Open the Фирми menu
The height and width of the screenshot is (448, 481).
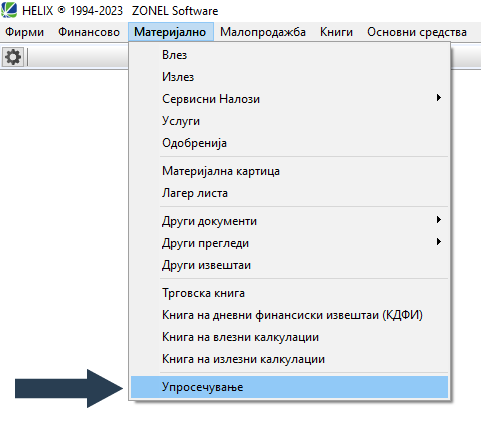click(x=25, y=32)
